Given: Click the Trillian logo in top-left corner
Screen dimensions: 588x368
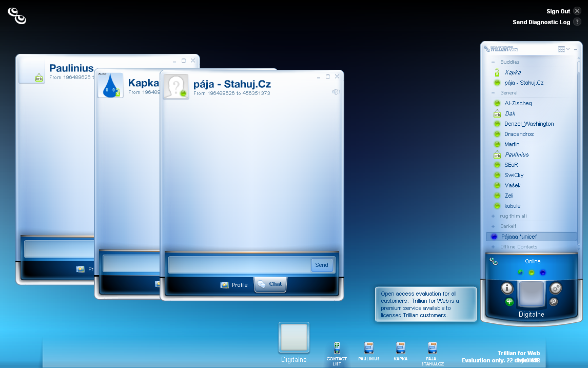Looking at the screenshot, I should tap(17, 16).
